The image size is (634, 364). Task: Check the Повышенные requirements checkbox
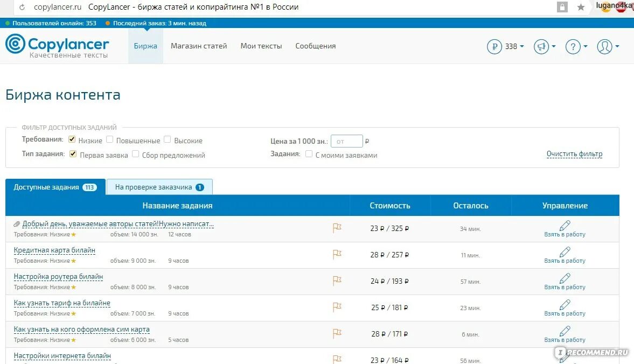[109, 139]
